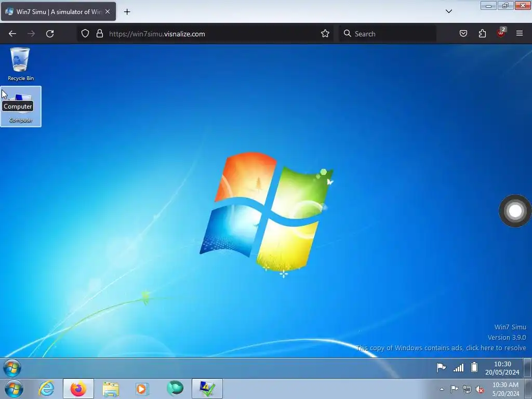Reload the current page
The image size is (532, 399).
click(50, 34)
